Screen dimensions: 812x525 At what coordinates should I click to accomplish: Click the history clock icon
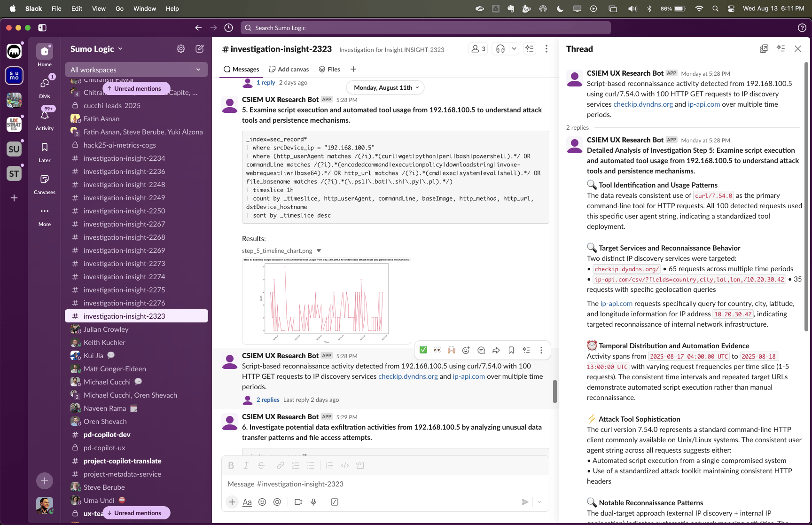[229, 28]
